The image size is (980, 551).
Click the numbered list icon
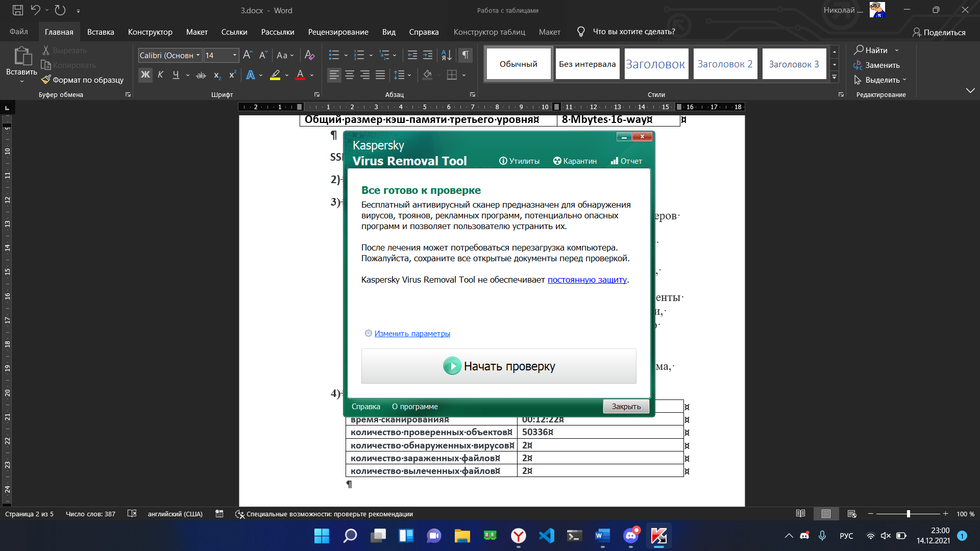click(x=359, y=55)
